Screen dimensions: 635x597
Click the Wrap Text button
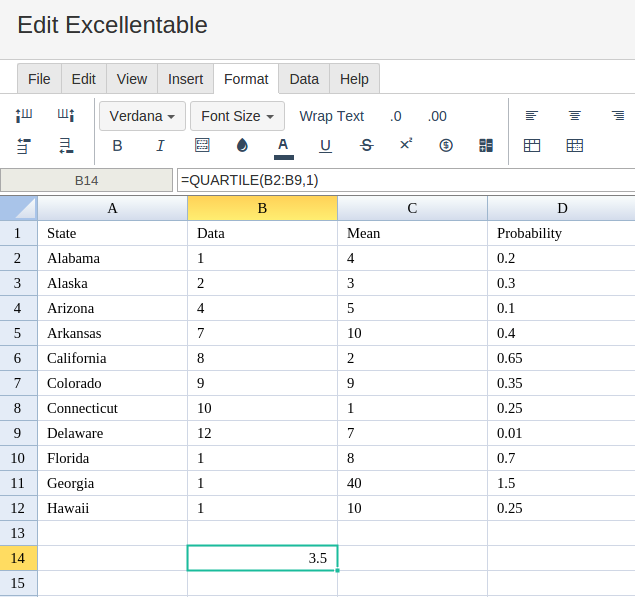coord(332,116)
